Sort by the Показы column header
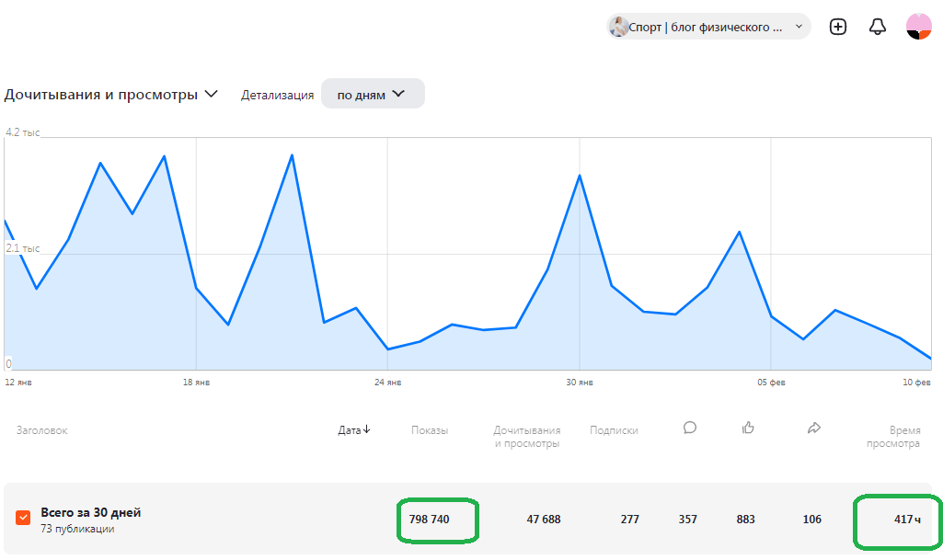Viewport: 943px width, 560px height. click(x=430, y=430)
